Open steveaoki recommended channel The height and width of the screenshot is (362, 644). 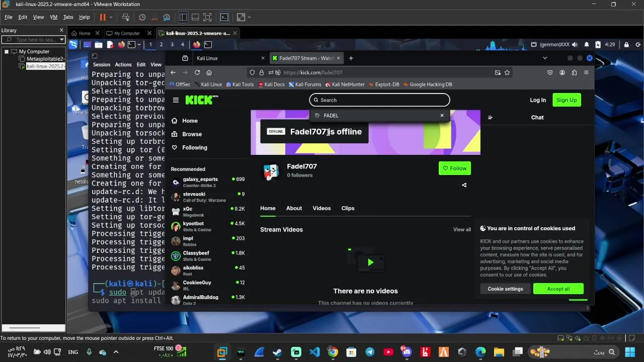tap(208, 197)
